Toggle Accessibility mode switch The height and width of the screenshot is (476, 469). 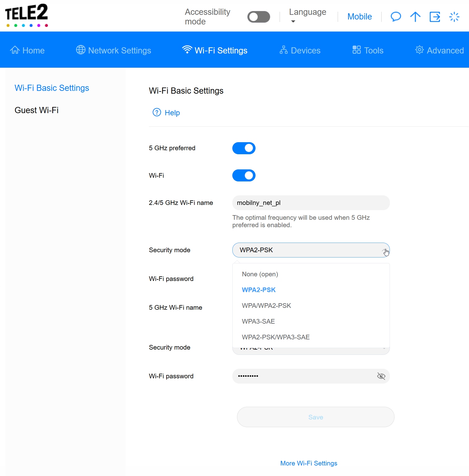click(x=259, y=17)
